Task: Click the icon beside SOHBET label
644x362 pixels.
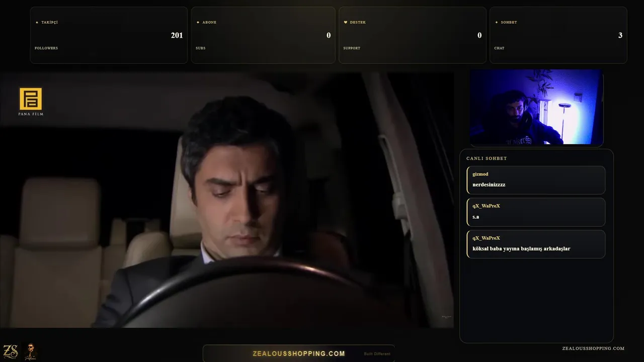Action: tap(497, 22)
